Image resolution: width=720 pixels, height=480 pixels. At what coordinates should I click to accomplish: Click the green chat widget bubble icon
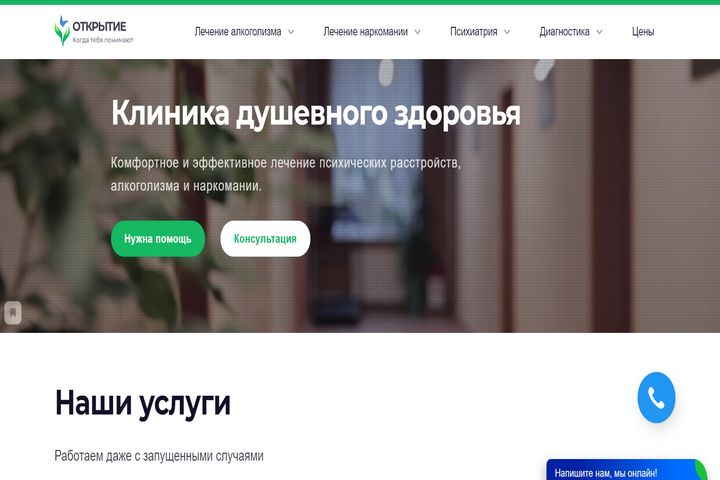tap(702, 470)
